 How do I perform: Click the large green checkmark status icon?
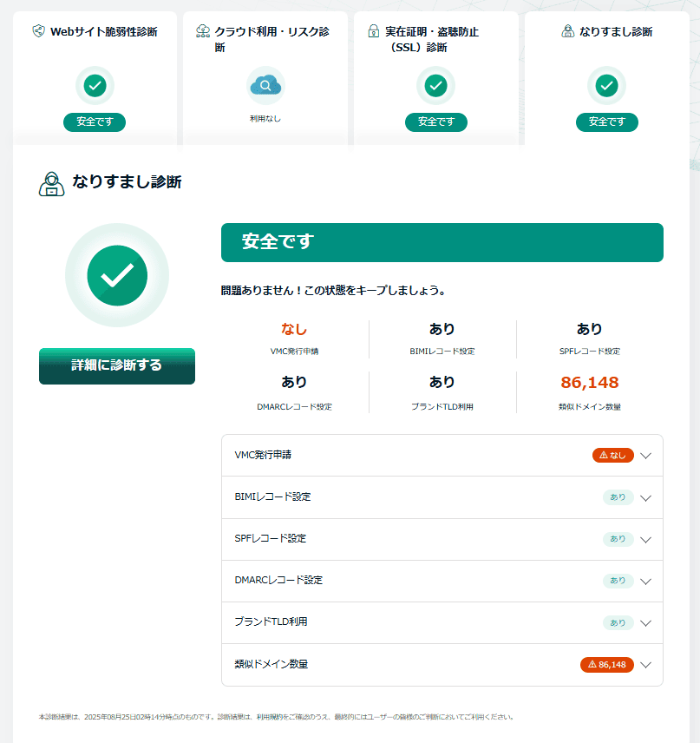117,275
